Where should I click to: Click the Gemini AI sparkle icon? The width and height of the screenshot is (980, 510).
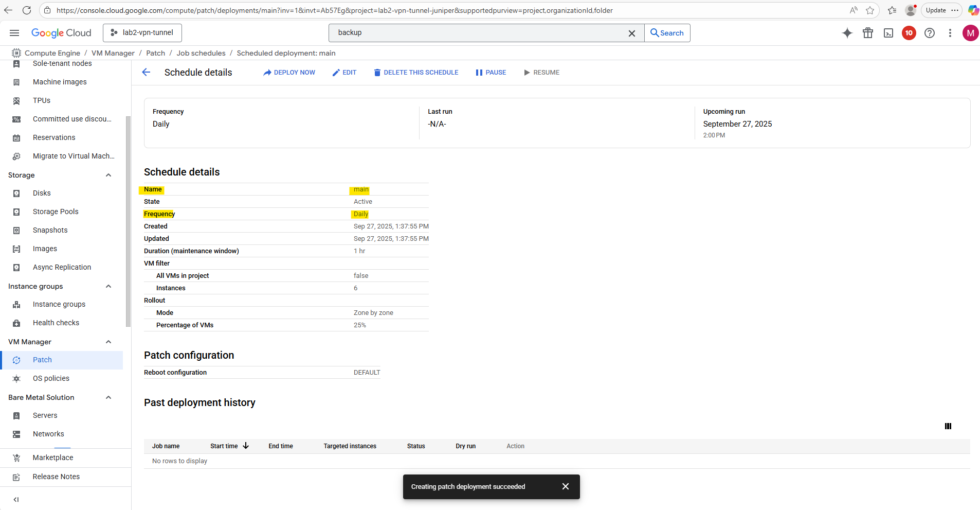(x=847, y=33)
